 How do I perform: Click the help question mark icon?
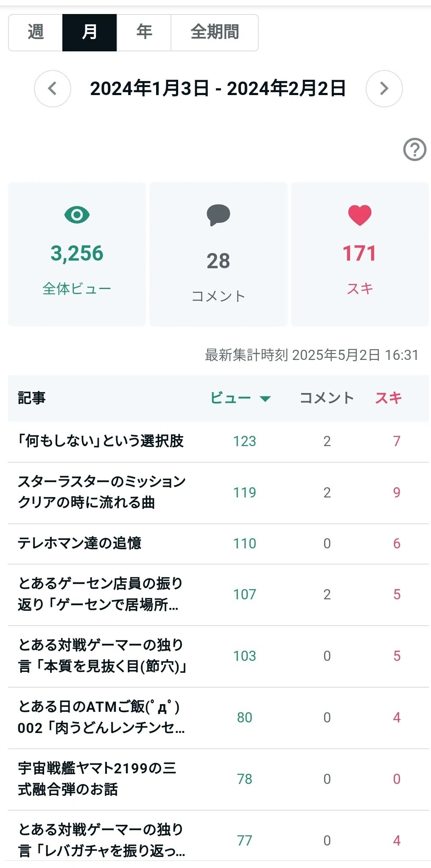pyautogui.click(x=414, y=149)
